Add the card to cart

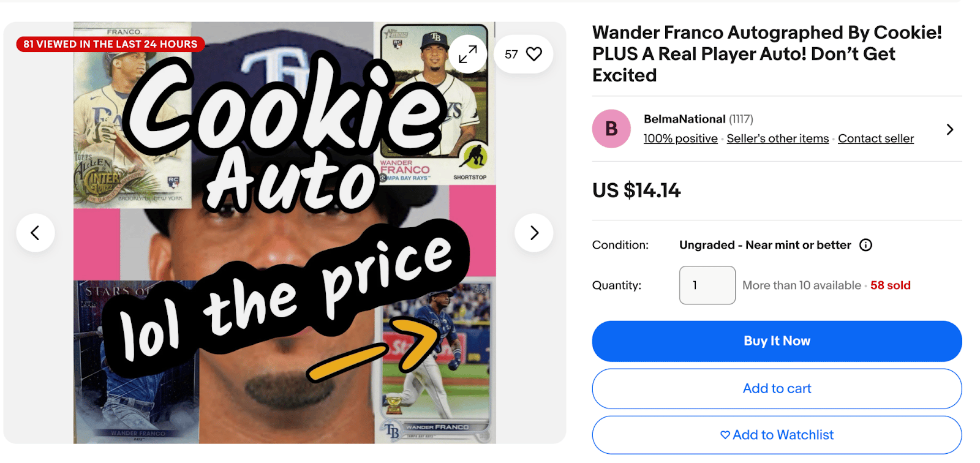pos(777,388)
